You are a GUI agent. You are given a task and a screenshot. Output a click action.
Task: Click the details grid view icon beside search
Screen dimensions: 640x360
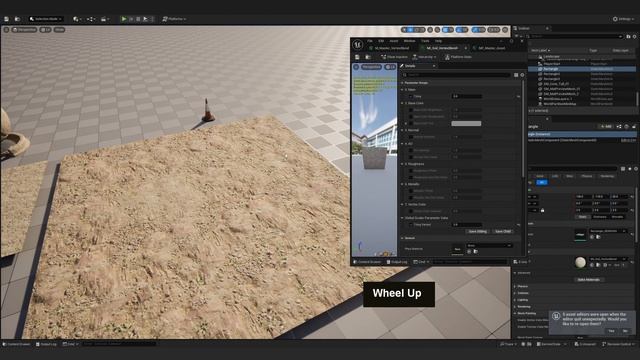click(x=516, y=75)
